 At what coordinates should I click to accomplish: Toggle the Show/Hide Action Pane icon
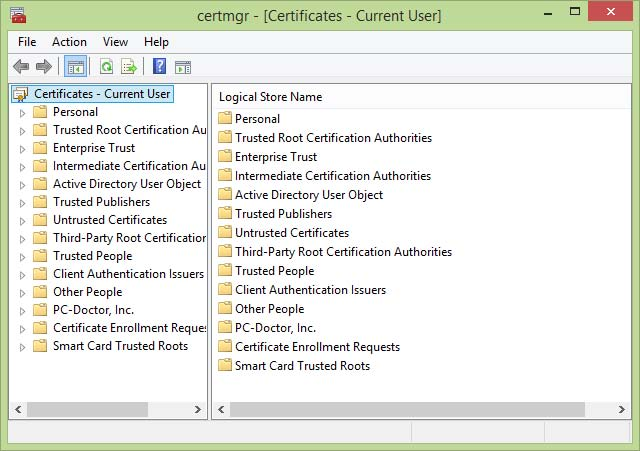point(183,67)
